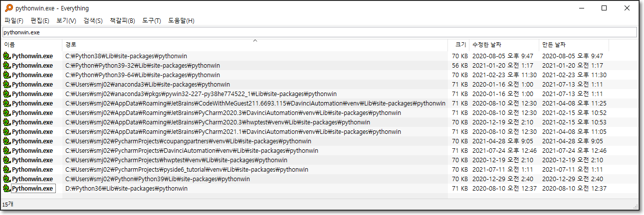The height and width of the screenshot is (215, 644).
Task: Open the 편집(E) menu
Action: click(40, 20)
